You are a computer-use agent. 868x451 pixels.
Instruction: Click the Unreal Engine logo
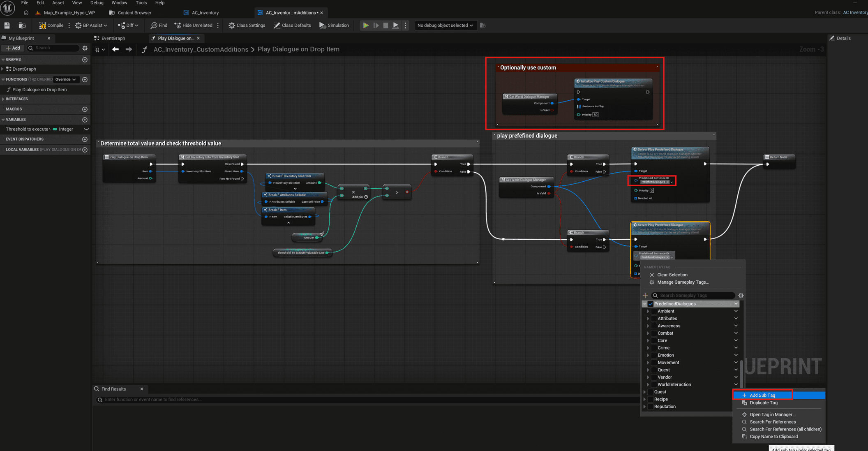pyautogui.click(x=8, y=8)
